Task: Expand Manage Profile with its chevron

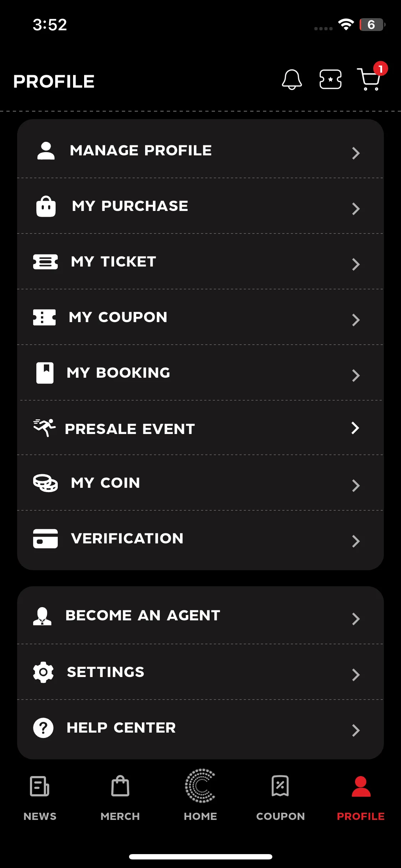Action: tap(356, 153)
